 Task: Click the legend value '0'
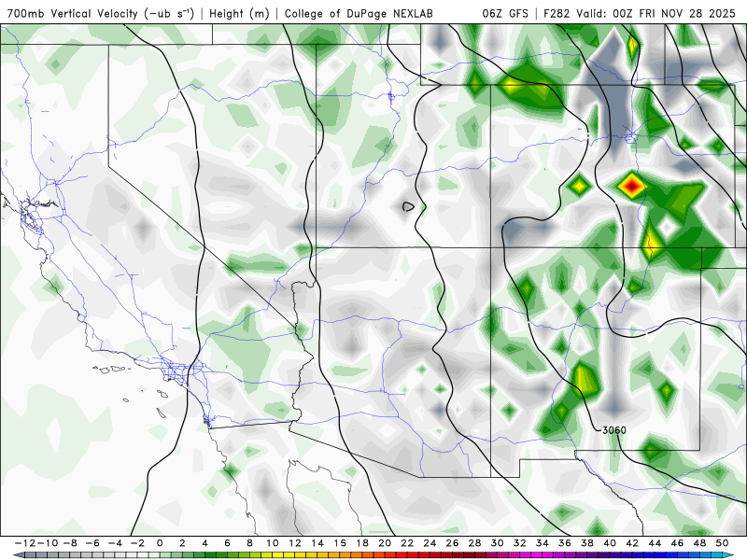pyautogui.click(x=160, y=543)
